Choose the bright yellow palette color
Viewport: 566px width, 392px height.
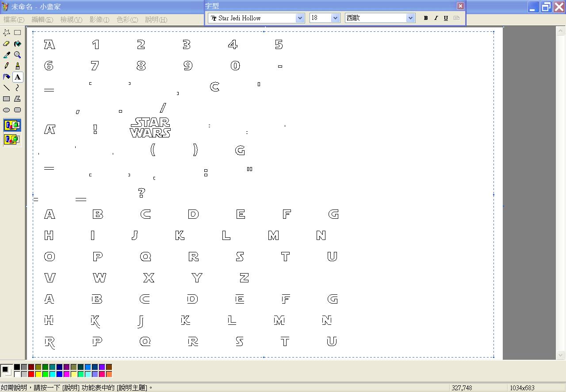[38, 374]
